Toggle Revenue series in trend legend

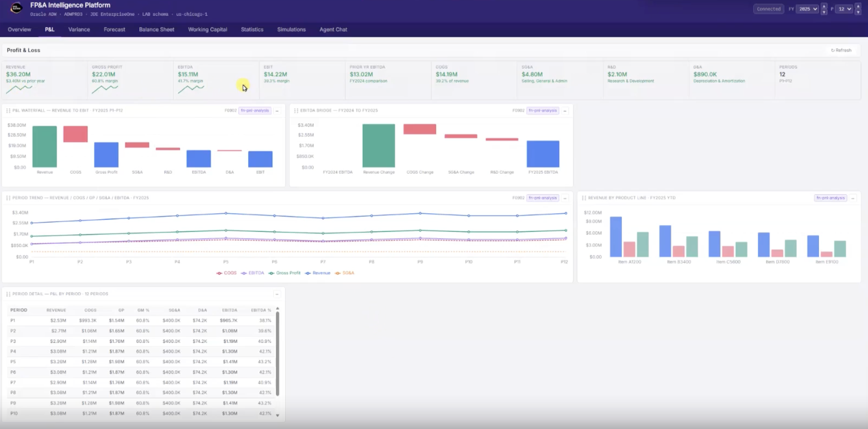point(318,273)
